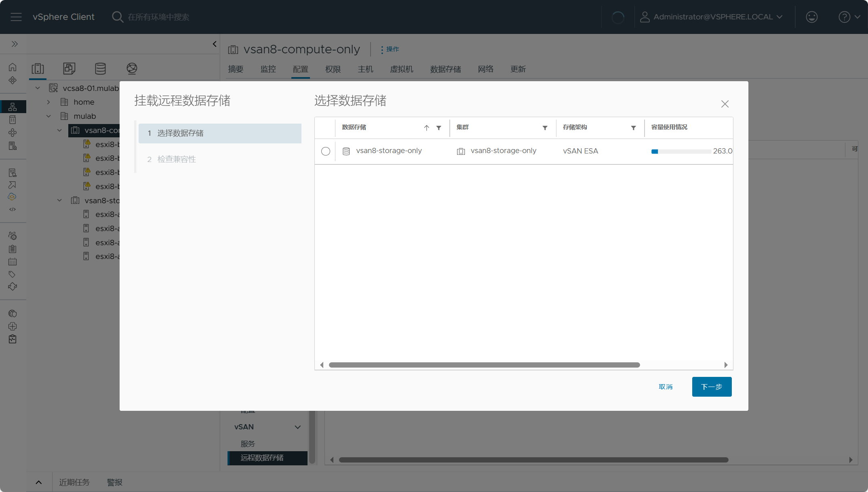This screenshot has width=868, height=492.
Task: Select the mulab datacenter in tree
Action: [x=84, y=116]
